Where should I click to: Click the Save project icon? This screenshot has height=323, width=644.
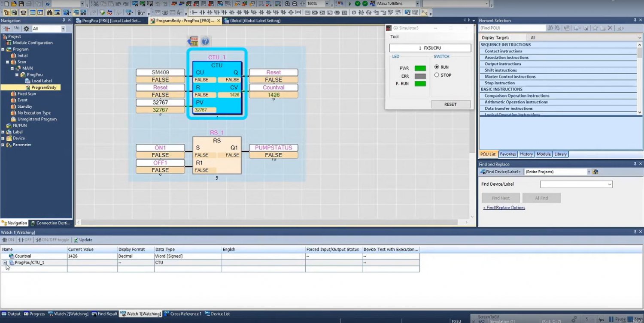point(21,3)
